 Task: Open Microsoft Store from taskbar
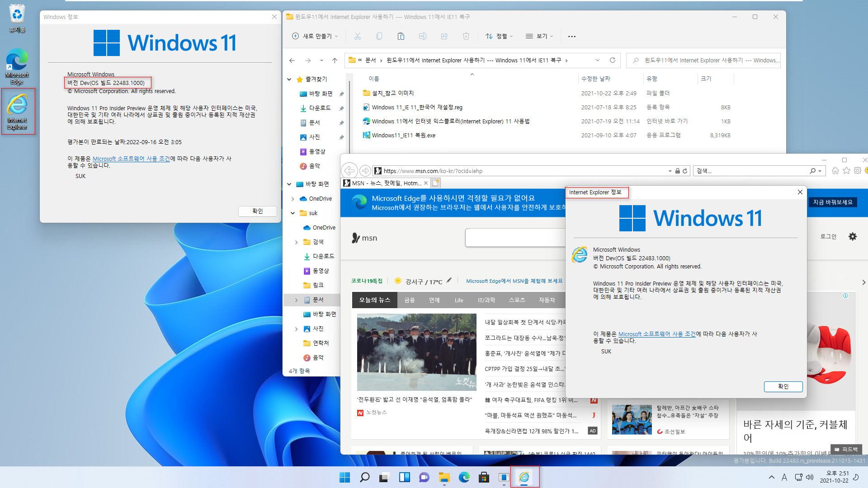click(x=484, y=477)
